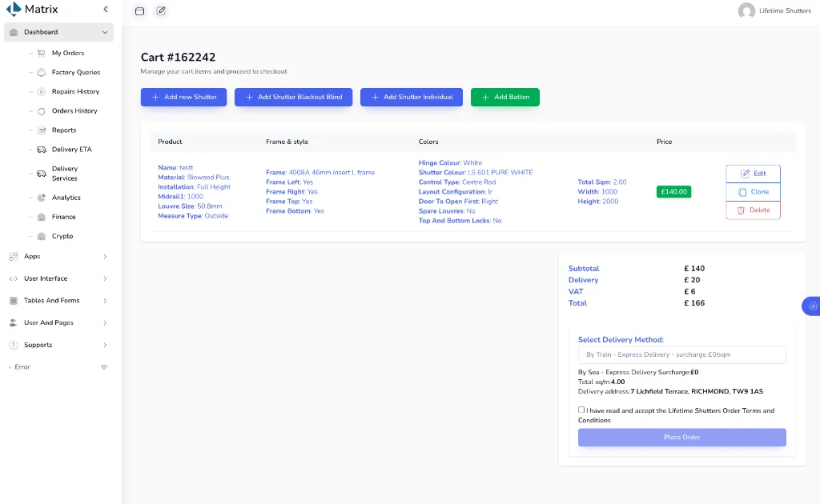The width and height of the screenshot is (820, 504).
Task: Click the edit note icon in top bar
Action: pyautogui.click(x=161, y=10)
